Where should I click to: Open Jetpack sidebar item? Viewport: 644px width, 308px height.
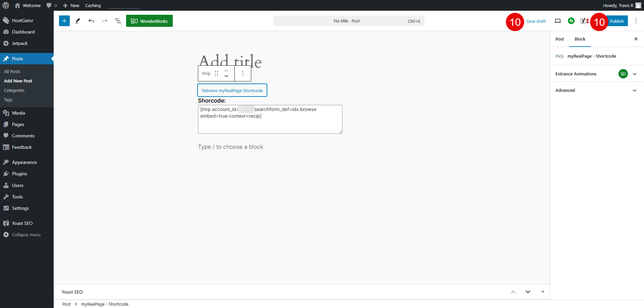pos(27,43)
